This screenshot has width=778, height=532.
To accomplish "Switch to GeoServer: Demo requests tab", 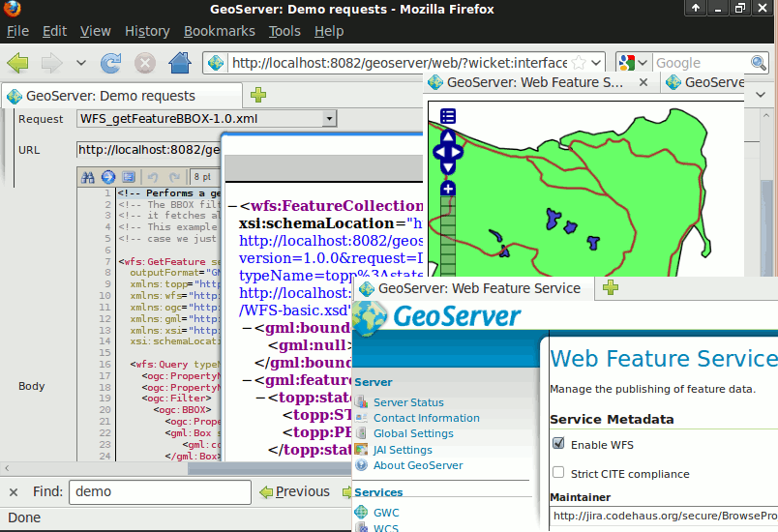I will [x=111, y=96].
